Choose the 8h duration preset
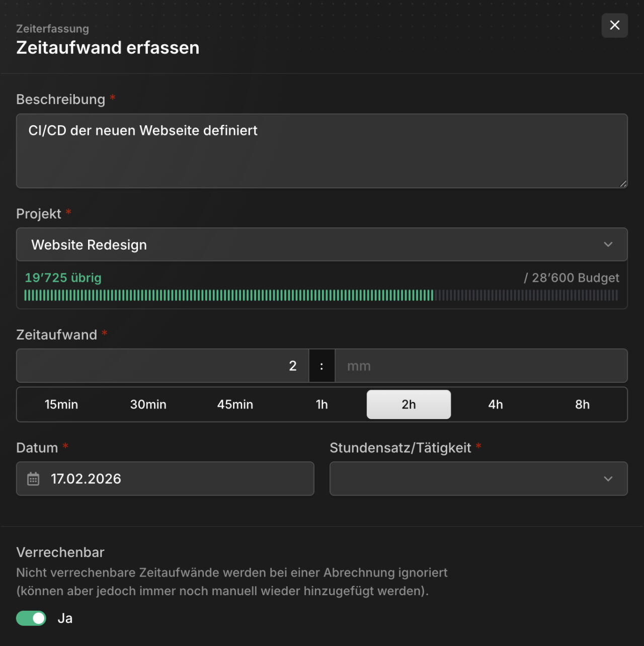Screen dimensions: 644x646 582,405
